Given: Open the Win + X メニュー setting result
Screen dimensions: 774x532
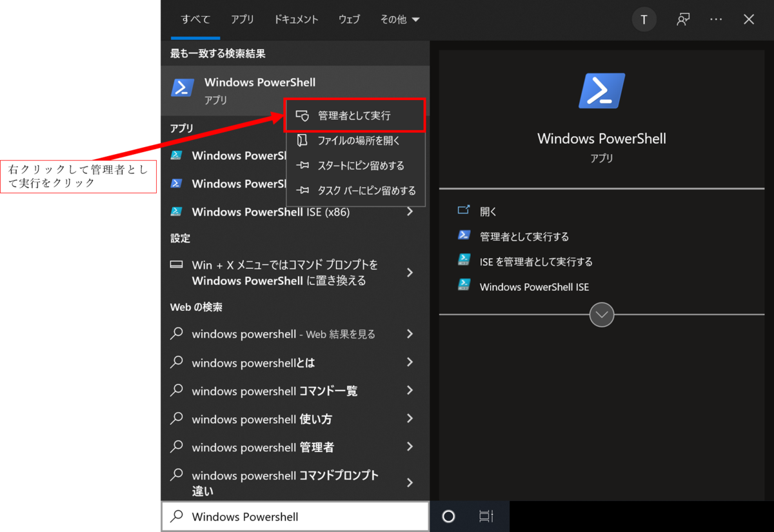Looking at the screenshot, I should coord(295,273).
